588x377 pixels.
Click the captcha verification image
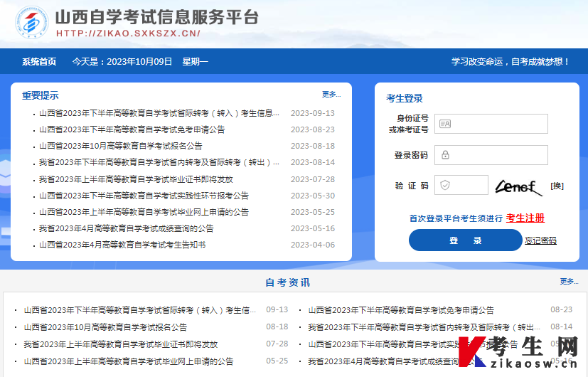tap(519, 186)
